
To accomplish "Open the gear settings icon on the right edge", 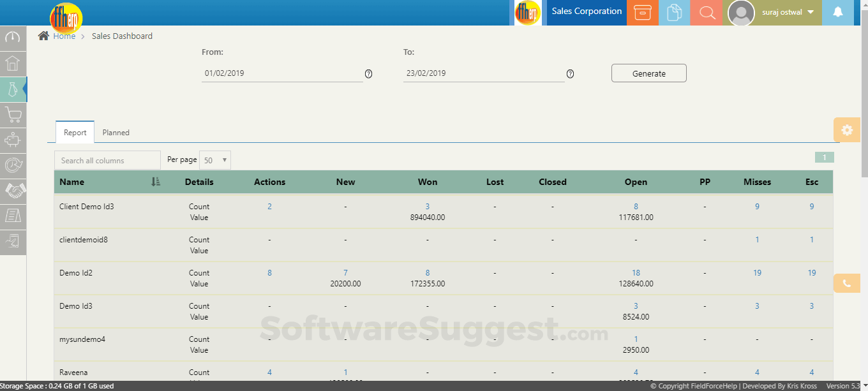I will pos(847,129).
